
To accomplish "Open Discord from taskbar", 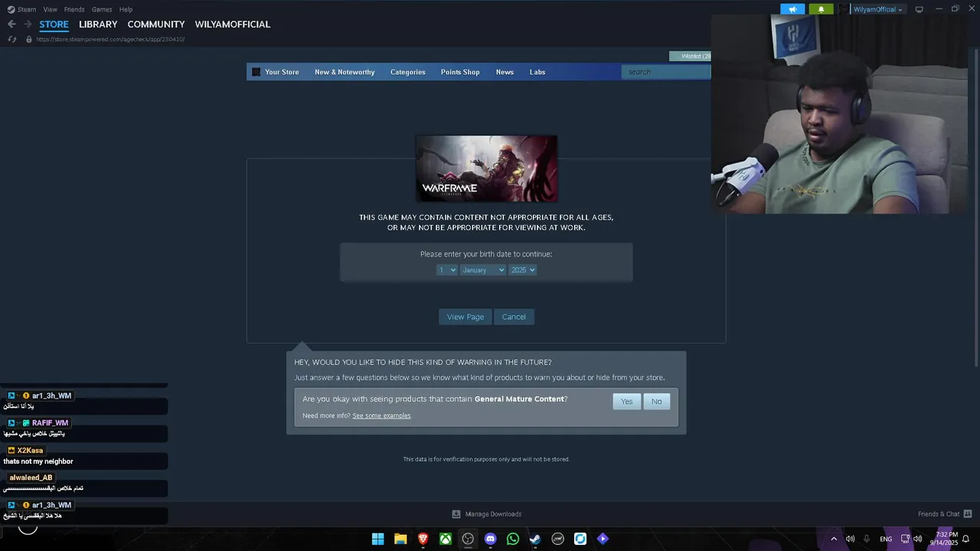I will 490,539.
